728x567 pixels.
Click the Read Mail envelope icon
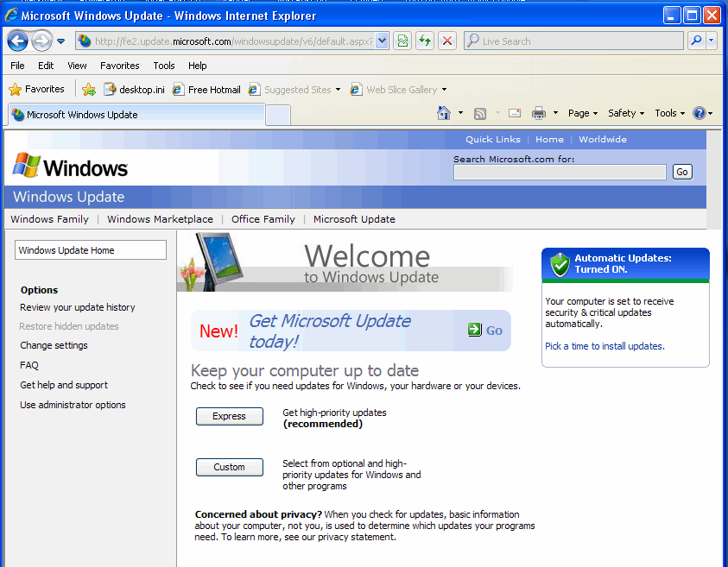515,113
